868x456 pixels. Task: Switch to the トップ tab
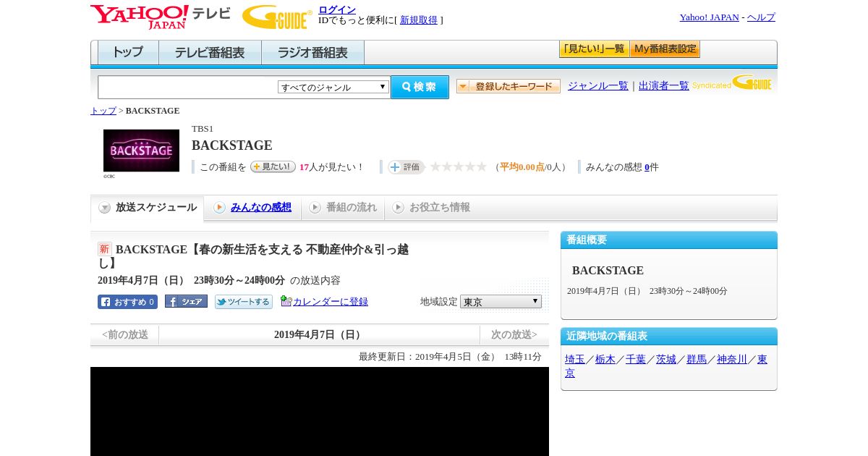point(128,53)
